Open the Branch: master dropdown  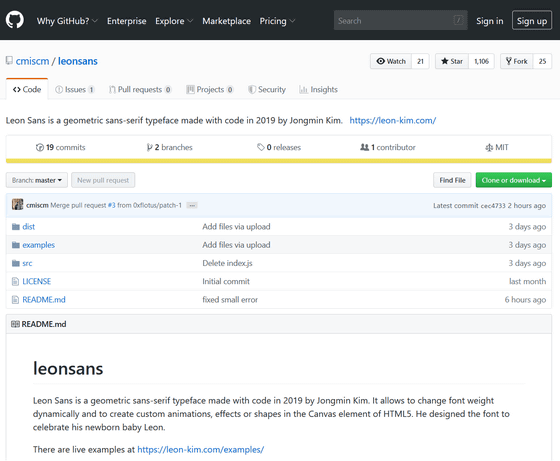37,180
